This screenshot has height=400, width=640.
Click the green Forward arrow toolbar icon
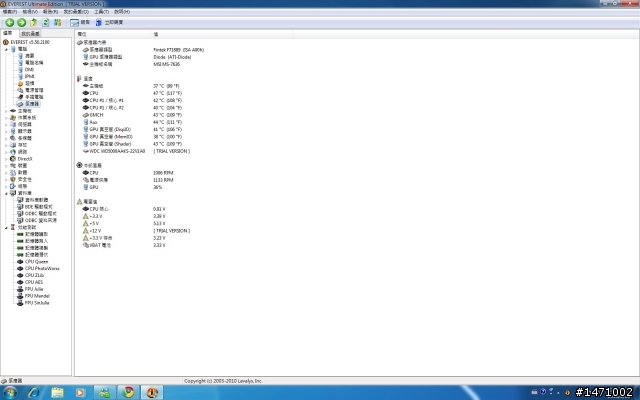(22, 22)
